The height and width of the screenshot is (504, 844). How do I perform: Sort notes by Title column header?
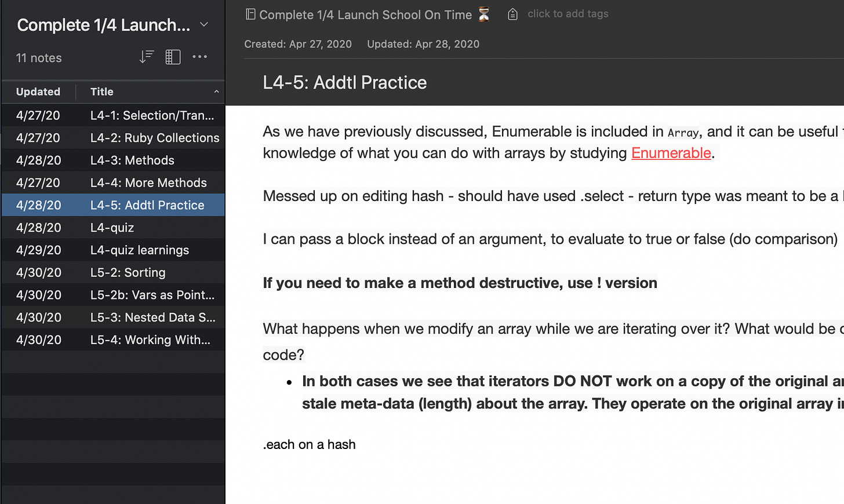click(102, 92)
